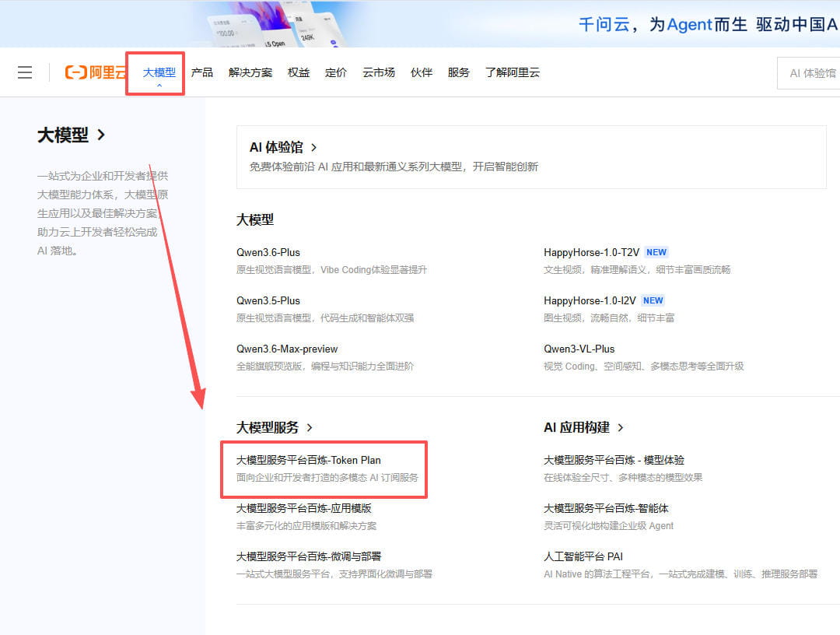Open Qwen3.6-Plus model link
Screen dimensions: 840x635
(x=268, y=252)
